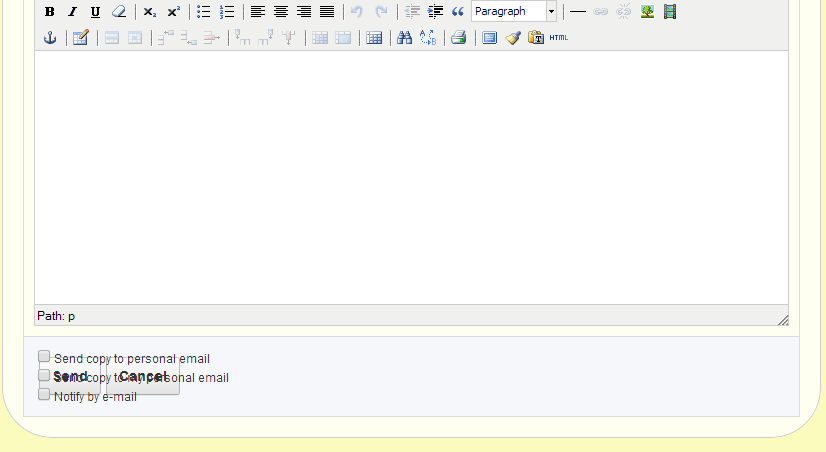Screen dimensions: 826x452
Task: Apply superscript formatting
Action: (173, 12)
